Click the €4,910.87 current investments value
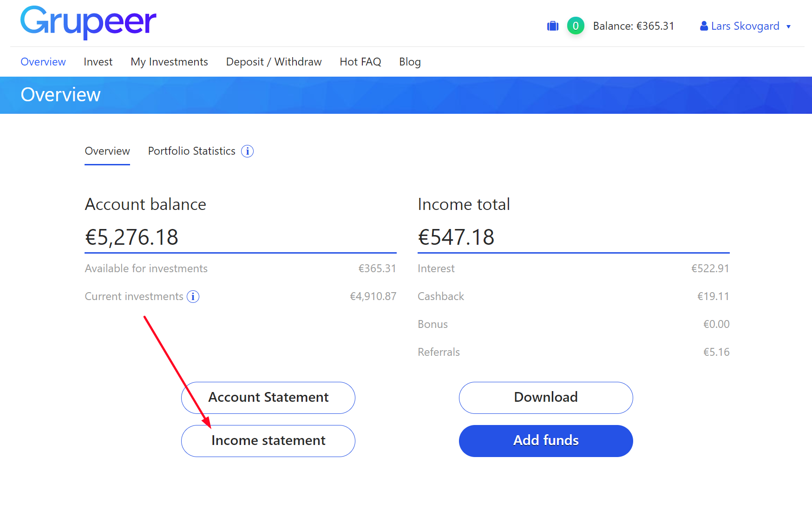 click(373, 296)
